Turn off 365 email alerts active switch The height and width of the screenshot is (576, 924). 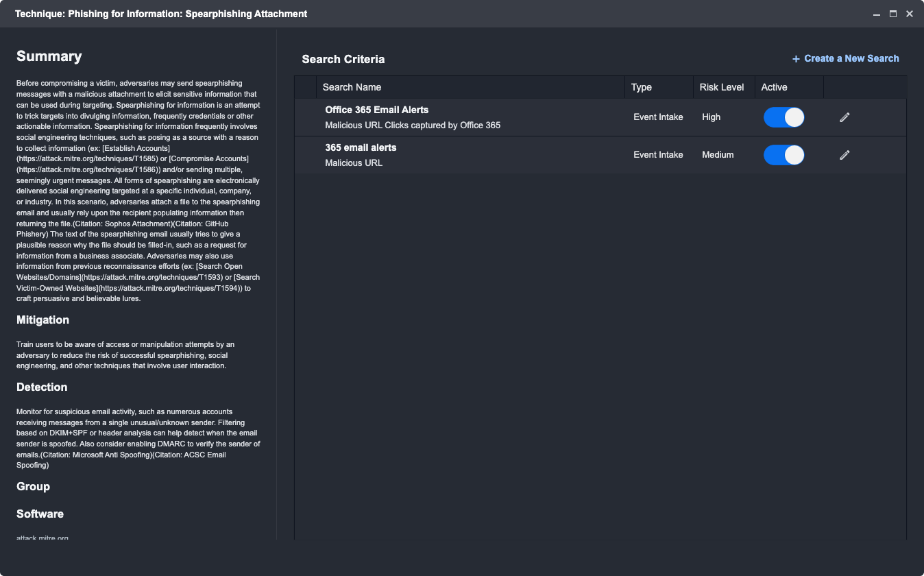click(783, 155)
